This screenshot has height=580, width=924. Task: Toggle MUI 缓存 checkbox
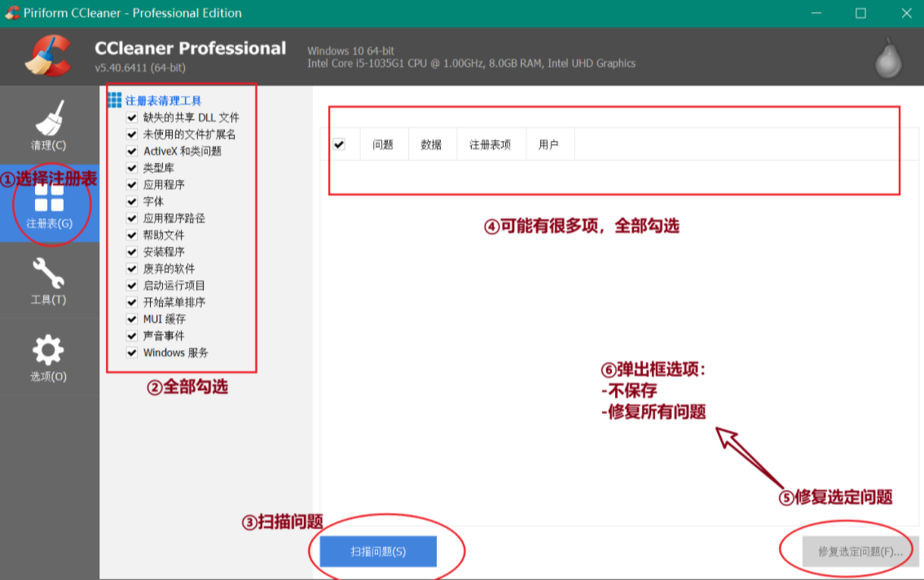point(132,319)
